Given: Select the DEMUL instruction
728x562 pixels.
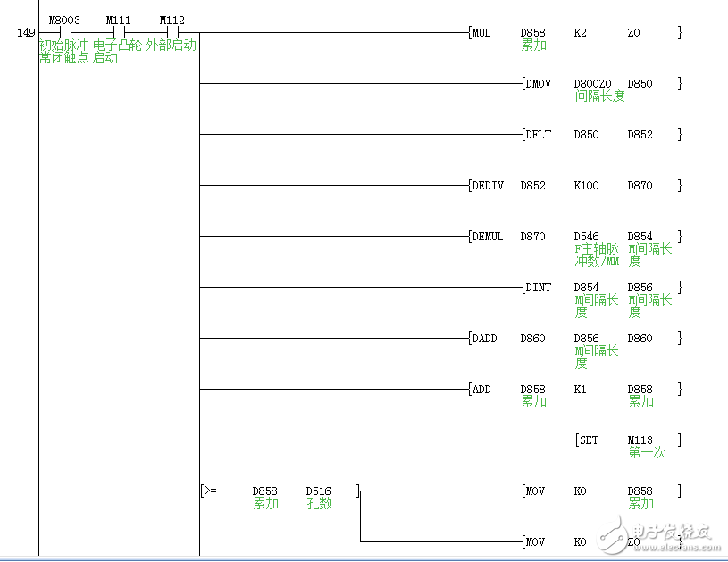Looking at the screenshot, I should (488, 237).
